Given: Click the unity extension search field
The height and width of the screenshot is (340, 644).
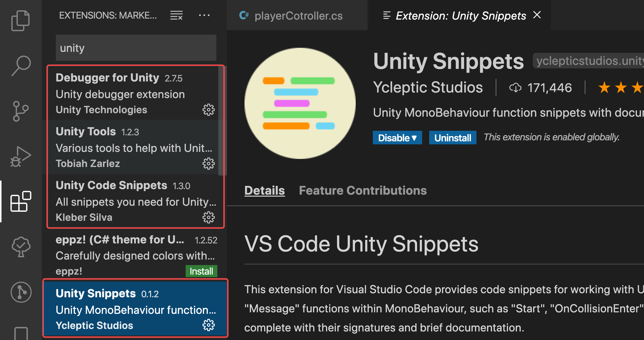Looking at the screenshot, I should (x=136, y=48).
